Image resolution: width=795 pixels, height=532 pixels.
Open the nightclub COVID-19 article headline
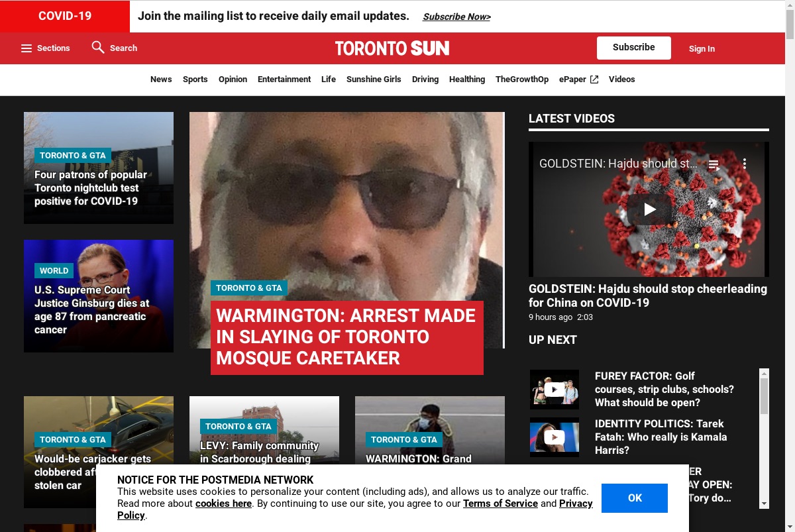[x=91, y=188]
